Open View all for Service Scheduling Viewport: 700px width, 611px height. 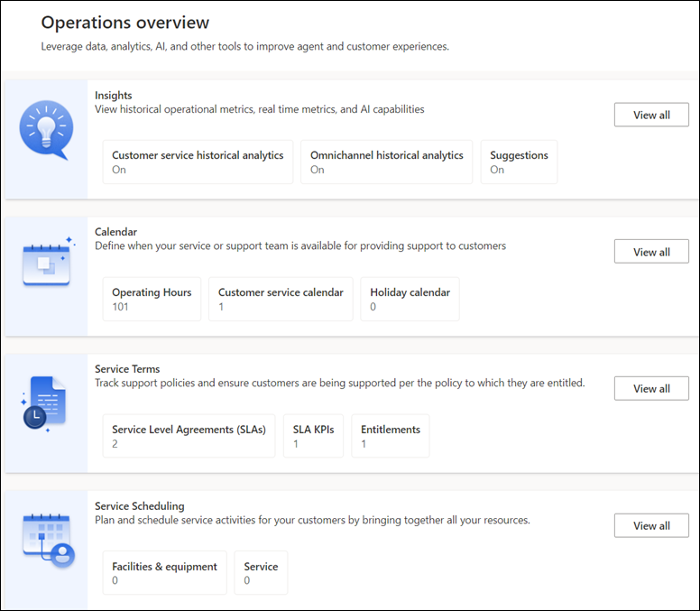pyautogui.click(x=651, y=525)
